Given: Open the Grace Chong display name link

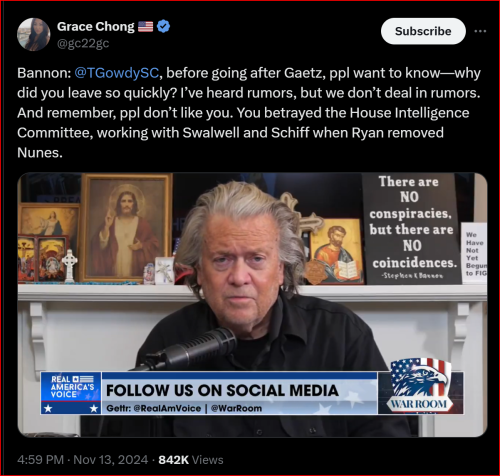Looking at the screenshot, I should click(96, 26).
